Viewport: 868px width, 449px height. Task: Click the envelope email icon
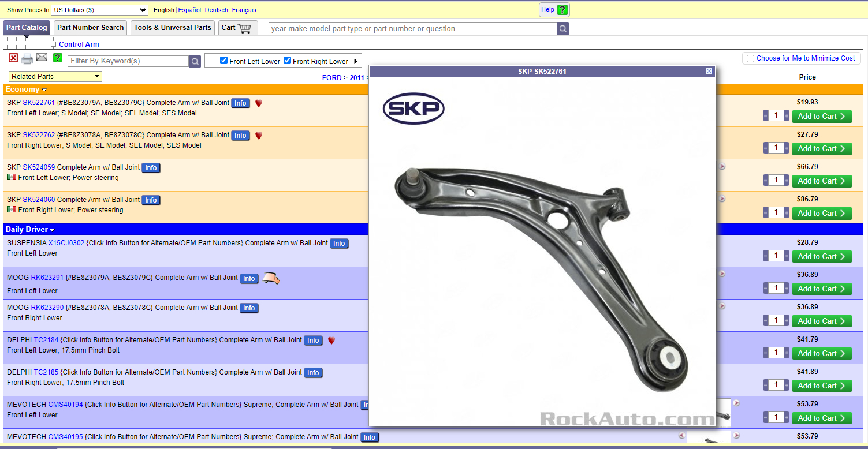pyautogui.click(x=42, y=57)
